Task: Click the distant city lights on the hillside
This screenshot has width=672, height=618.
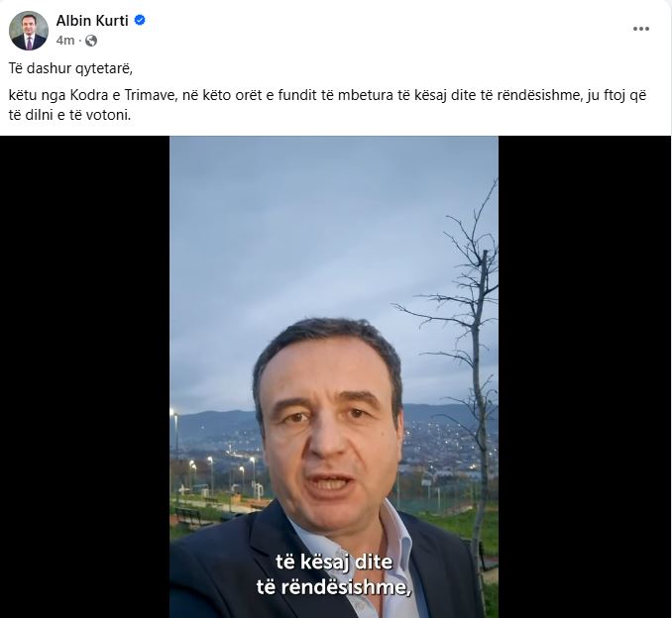Action: tap(441, 441)
